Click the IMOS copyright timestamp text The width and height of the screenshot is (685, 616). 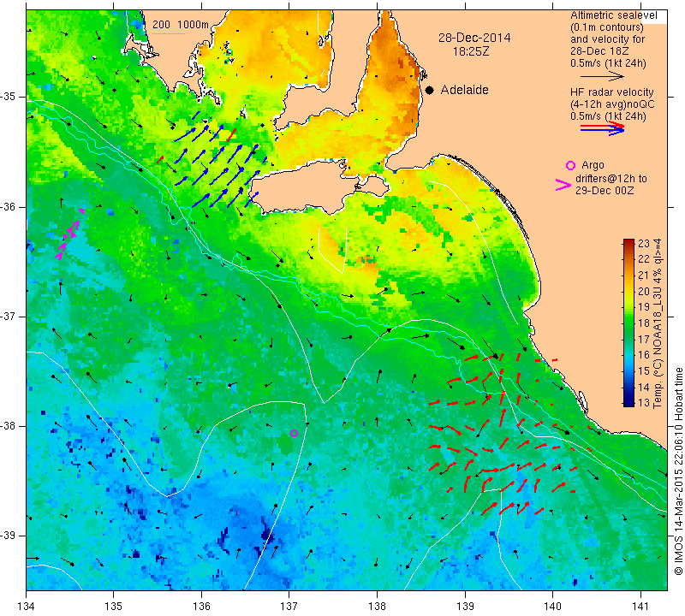678,471
